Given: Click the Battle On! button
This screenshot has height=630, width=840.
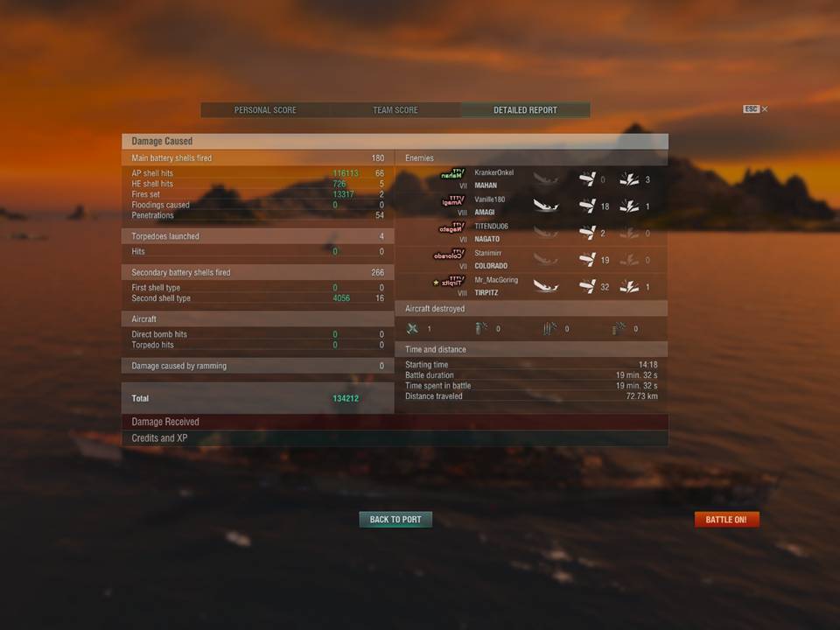Looking at the screenshot, I should [726, 519].
